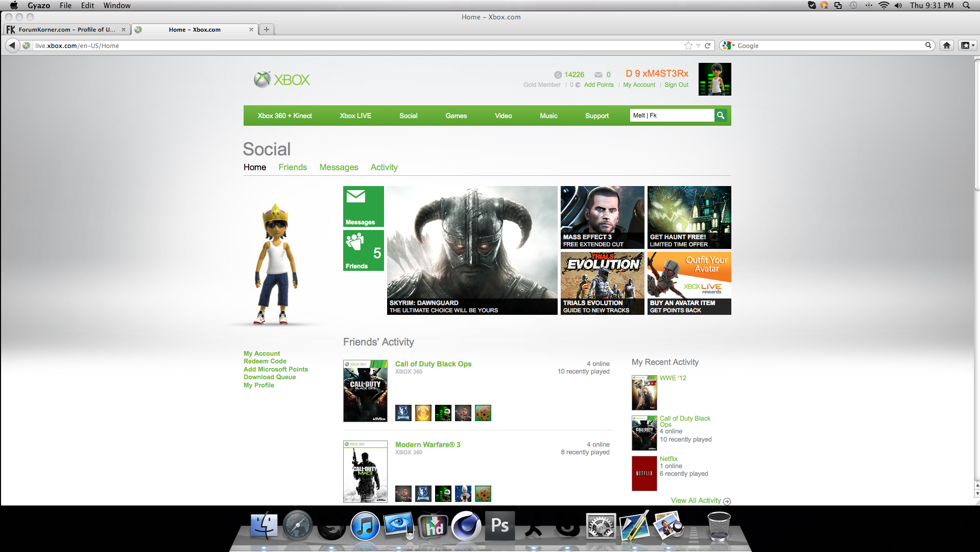Open a new tab with the plus button

click(266, 30)
